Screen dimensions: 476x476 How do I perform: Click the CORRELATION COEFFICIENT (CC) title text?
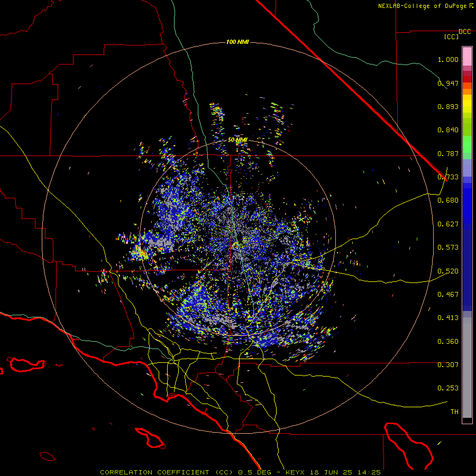click(x=167, y=472)
